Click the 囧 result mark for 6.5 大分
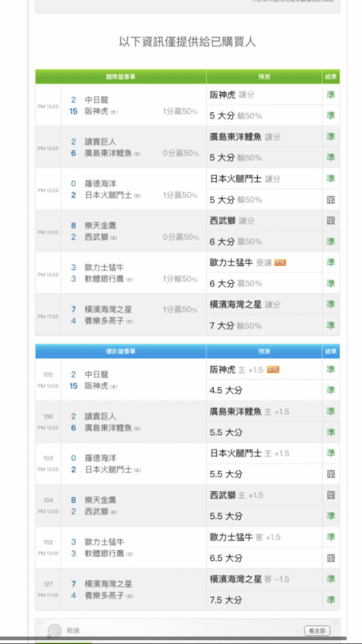 click(331, 558)
